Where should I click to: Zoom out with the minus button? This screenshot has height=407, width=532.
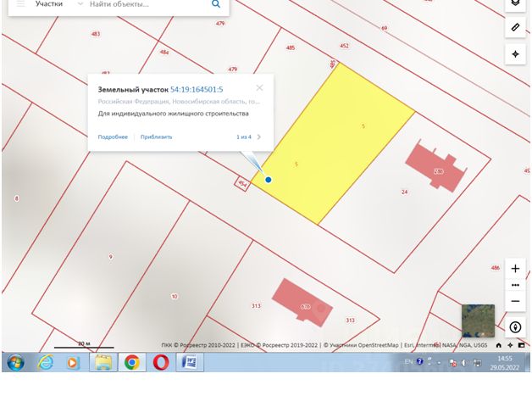coord(515,301)
